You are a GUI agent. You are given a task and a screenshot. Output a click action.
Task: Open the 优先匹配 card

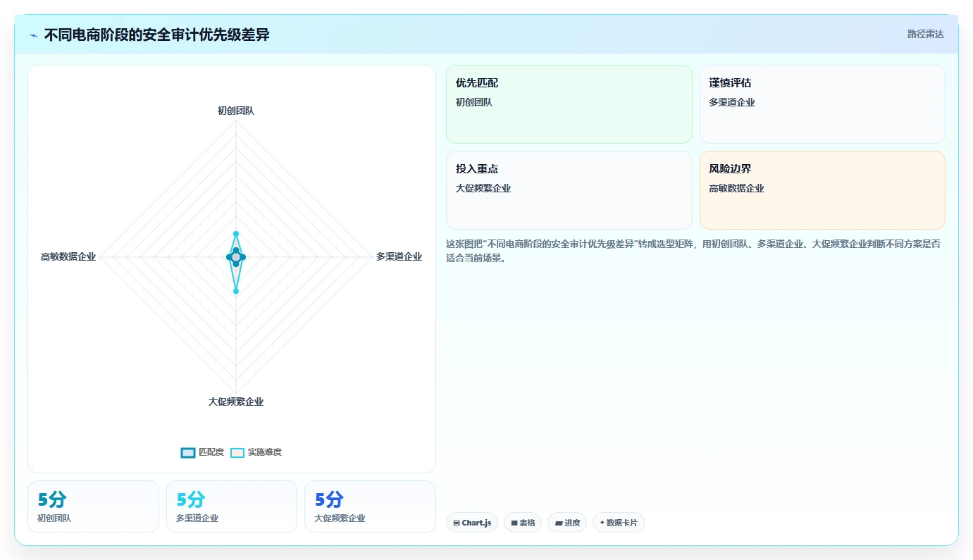[x=569, y=104]
